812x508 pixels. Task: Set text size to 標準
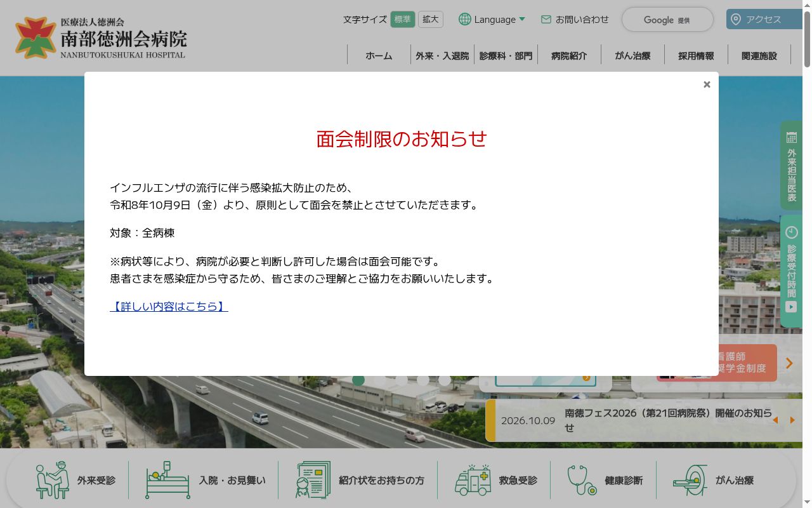pyautogui.click(x=403, y=19)
